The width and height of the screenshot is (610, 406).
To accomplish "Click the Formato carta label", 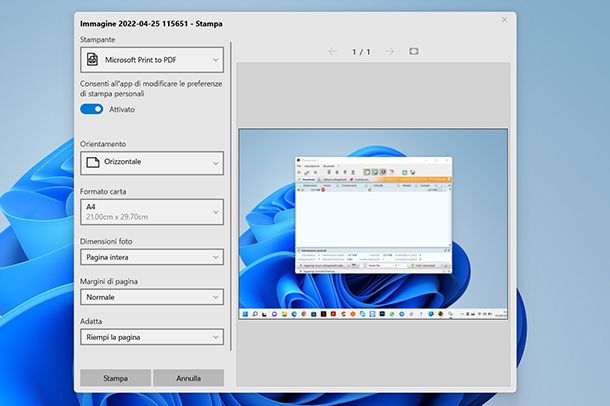I will tap(103, 191).
